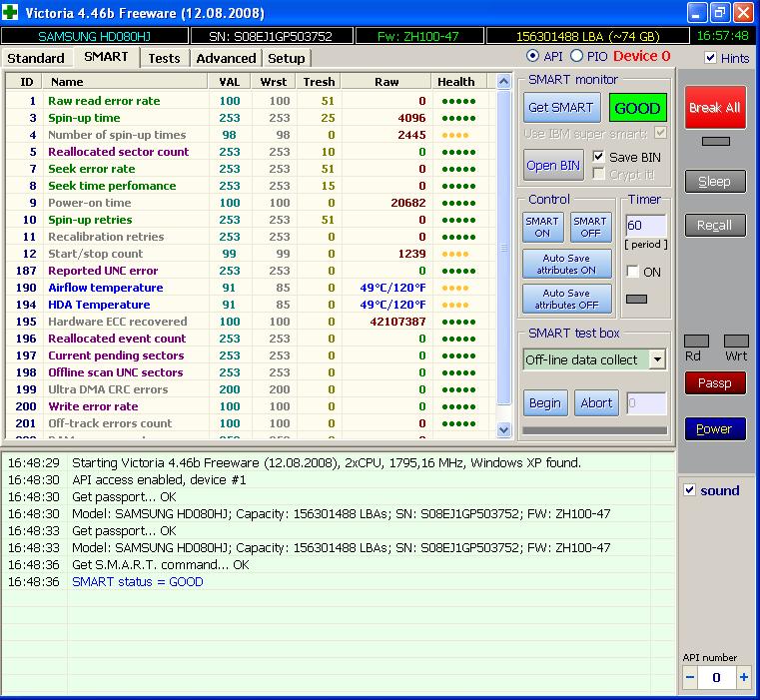
Task: Switch to the SMART tab
Action: pos(106,57)
